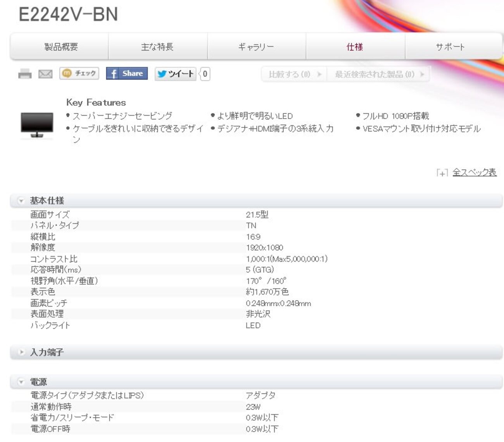View the tweet count bubble
Screen dimensions: 504x442
205,74
